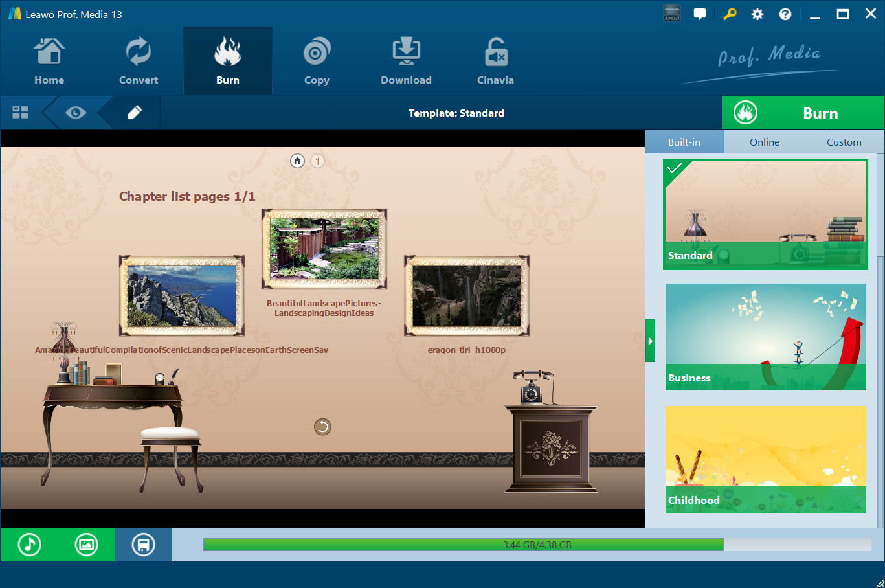This screenshot has width=885, height=588.
Task: Select the Business template thumbnail
Action: click(x=765, y=337)
